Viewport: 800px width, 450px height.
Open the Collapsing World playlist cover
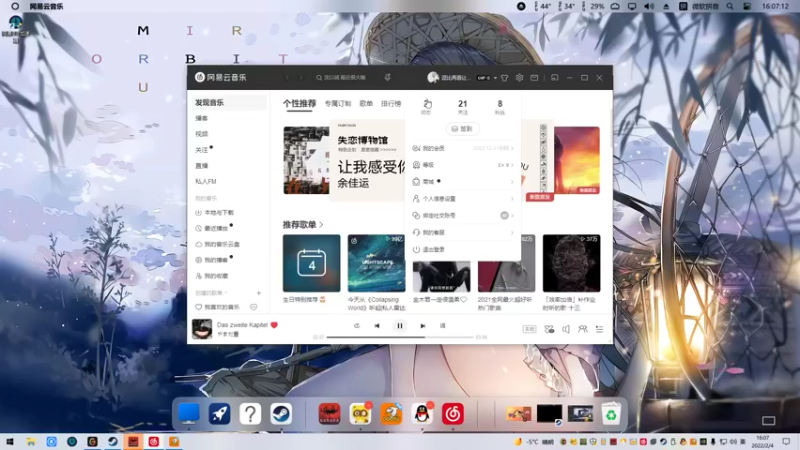(x=377, y=263)
